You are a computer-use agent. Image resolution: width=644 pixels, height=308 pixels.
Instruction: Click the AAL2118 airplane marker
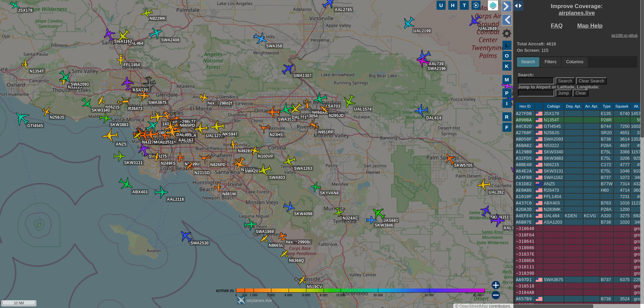click(x=161, y=192)
